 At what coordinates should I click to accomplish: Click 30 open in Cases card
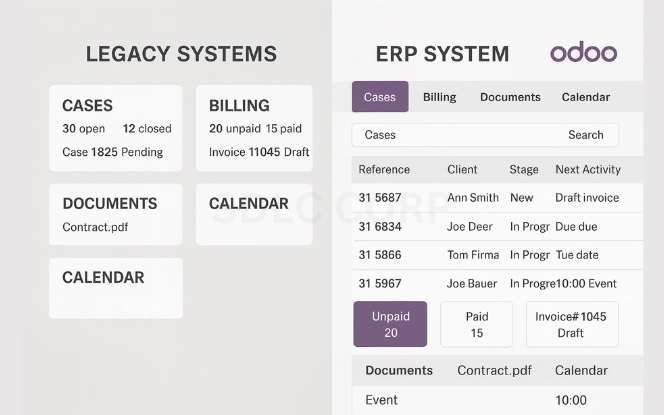pos(83,129)
